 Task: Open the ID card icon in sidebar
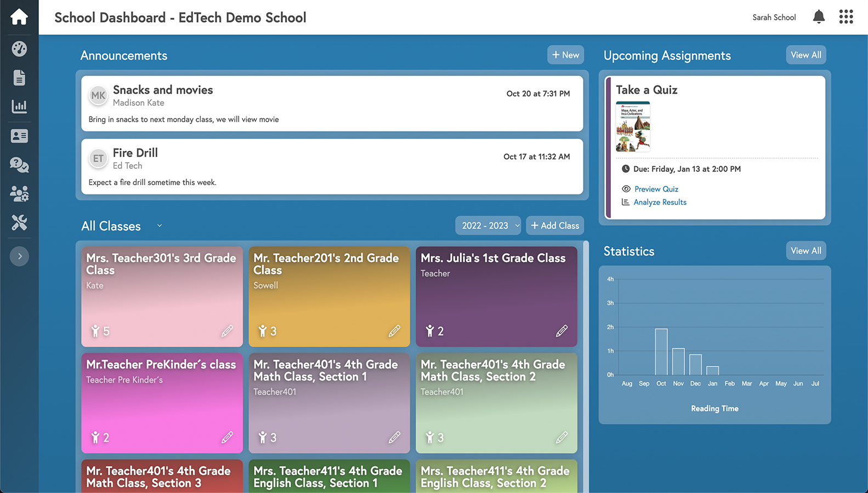pos(19,136)
